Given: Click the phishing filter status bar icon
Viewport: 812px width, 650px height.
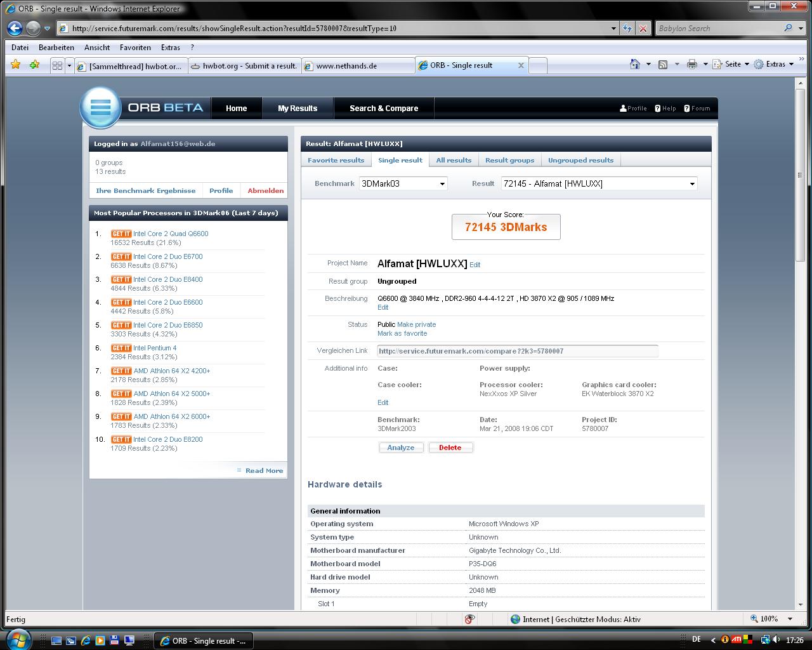Looking at the screenshot, I should pyautogui.click(x=469, y=619).
